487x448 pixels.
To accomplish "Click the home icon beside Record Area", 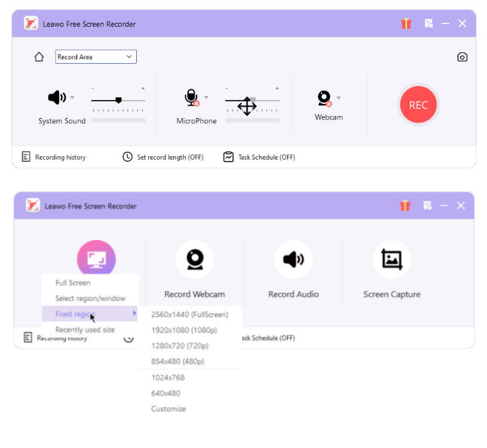I will click(39, 57).
